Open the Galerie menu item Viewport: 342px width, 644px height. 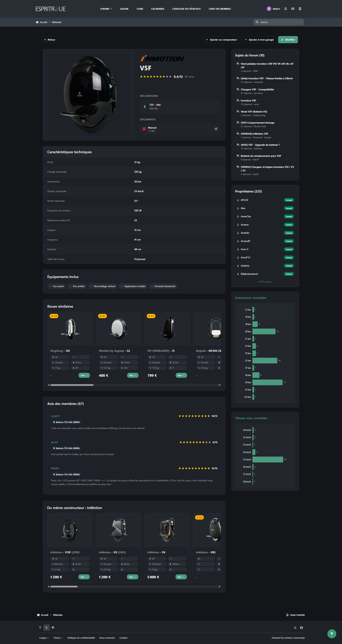point(124,9)
